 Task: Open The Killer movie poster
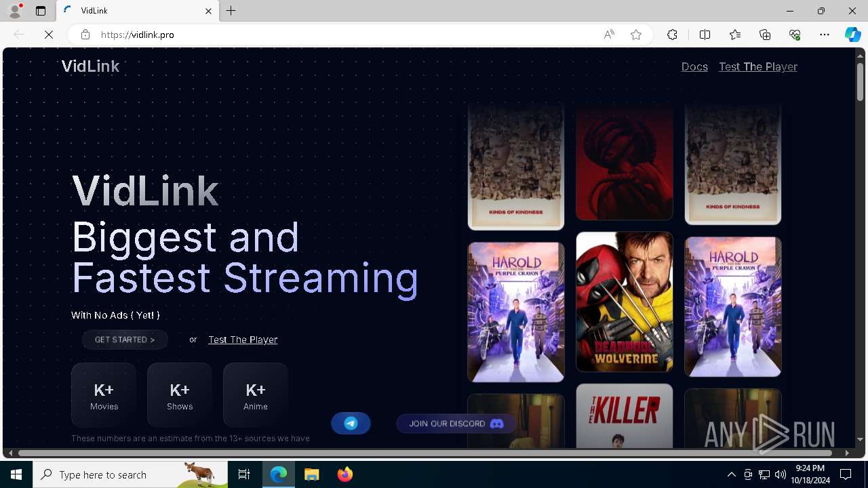625,415
